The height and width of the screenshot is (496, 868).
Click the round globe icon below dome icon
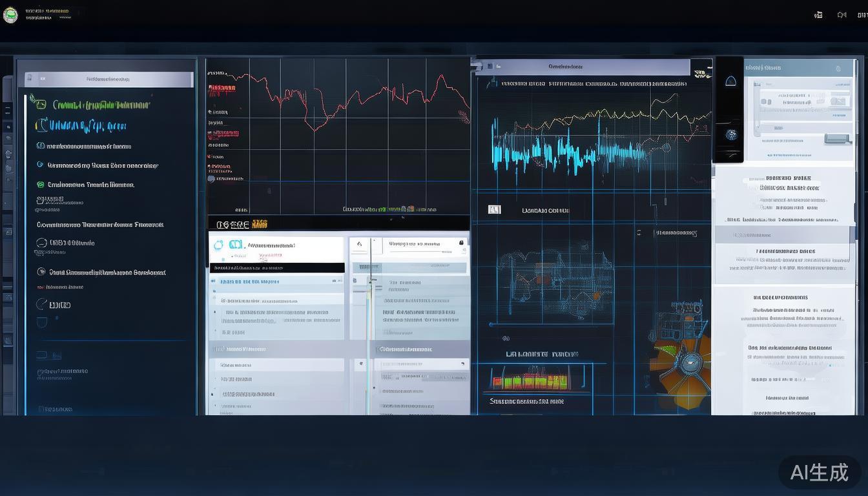731,134
